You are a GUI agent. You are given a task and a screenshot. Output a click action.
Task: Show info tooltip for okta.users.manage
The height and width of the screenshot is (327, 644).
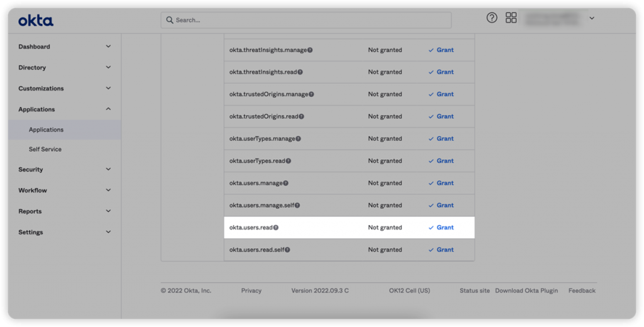point(286,183)
